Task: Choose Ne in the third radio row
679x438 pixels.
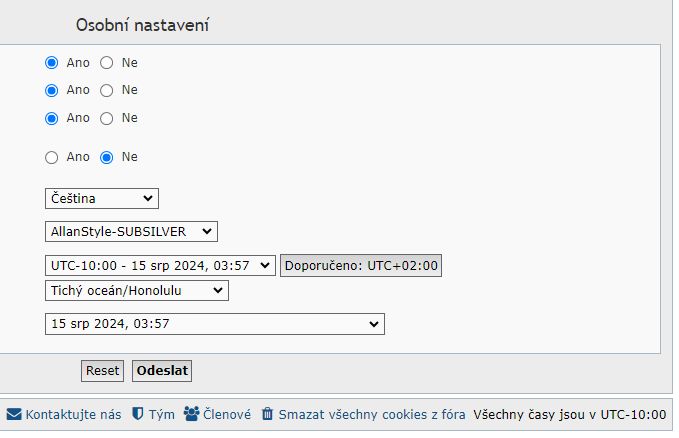Action: point(106,118)
